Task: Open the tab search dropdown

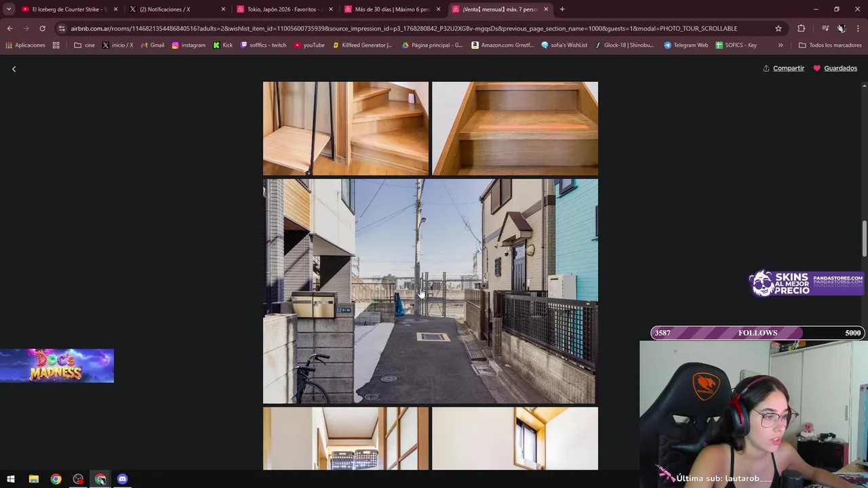Action: (9, 9)
